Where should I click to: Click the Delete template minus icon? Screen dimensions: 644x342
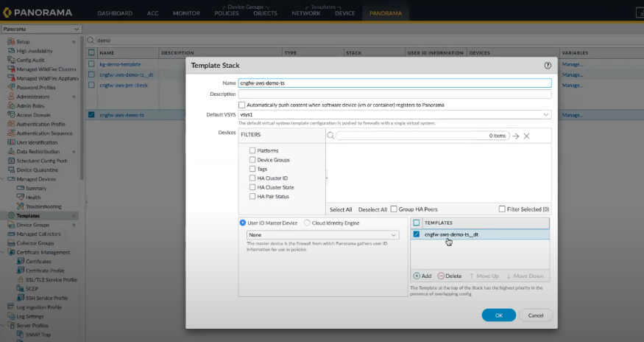tap(440, 276)
